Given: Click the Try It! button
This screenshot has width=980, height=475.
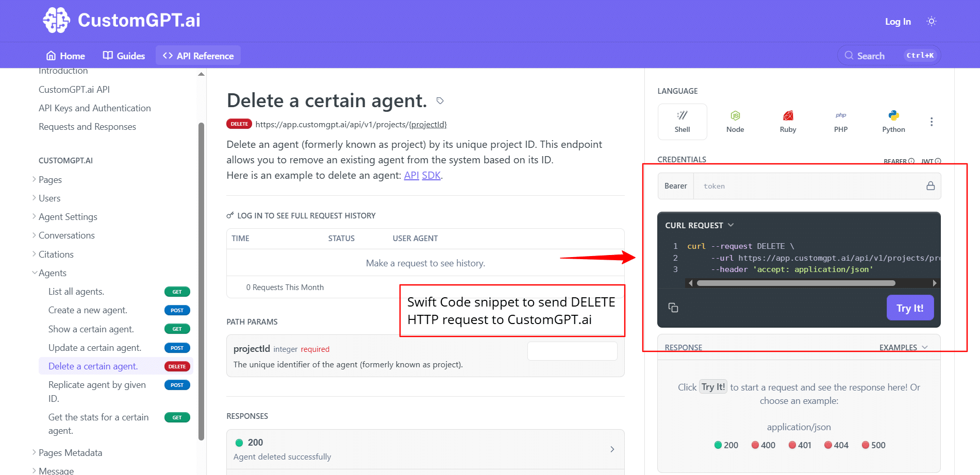Looking at the screenshot, I should coord(910,308).
